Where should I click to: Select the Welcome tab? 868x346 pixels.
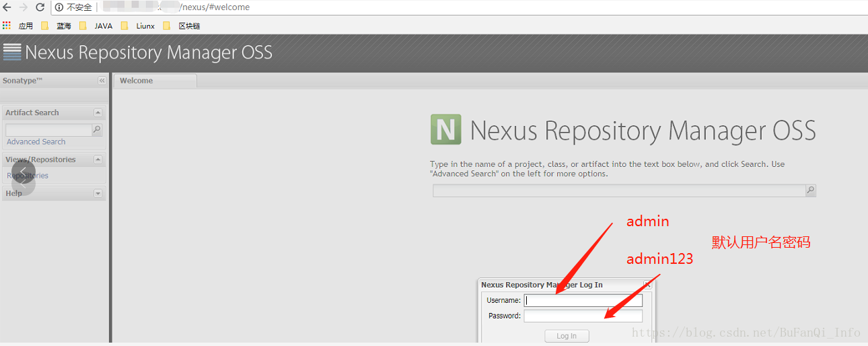point(155,81)
